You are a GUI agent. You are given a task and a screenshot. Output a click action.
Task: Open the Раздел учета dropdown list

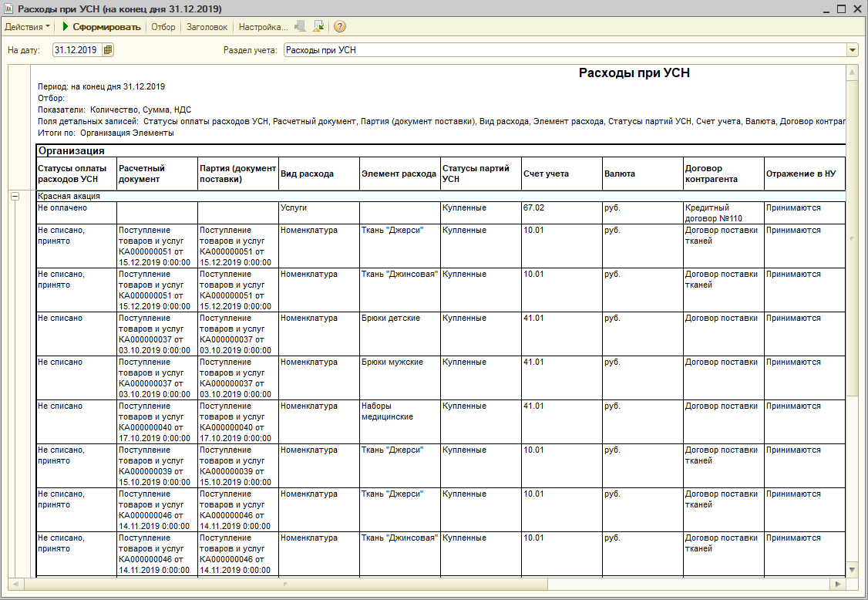pos(852,50)
